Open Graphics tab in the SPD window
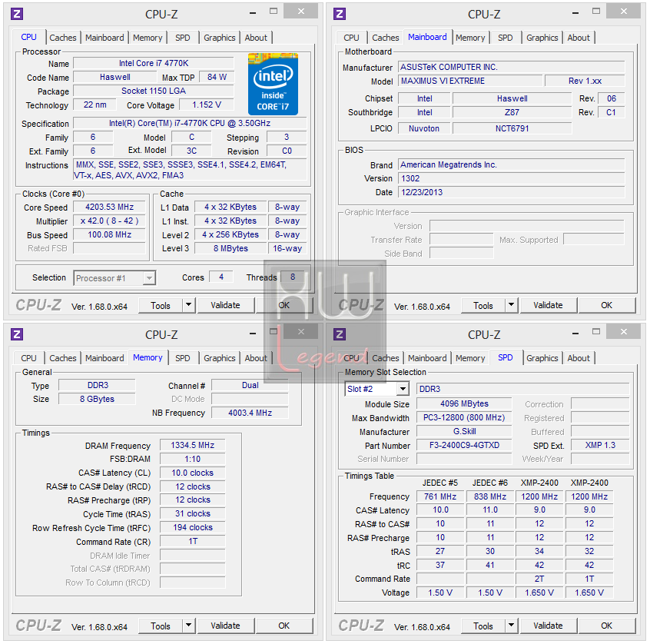The height and width of the screenshot is (644, 650). pyautogui.click(x=542, y=358)
